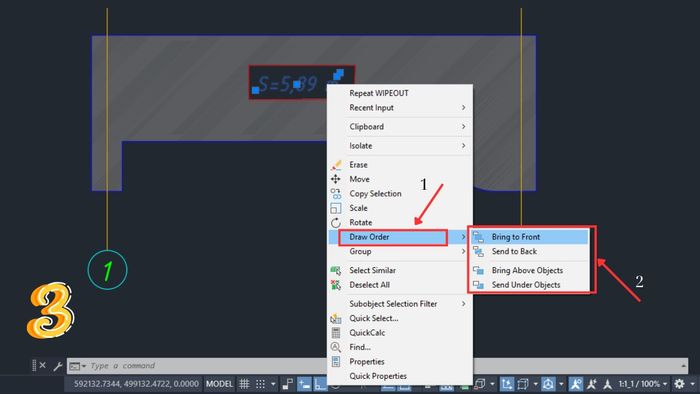Open the snap mode dropdown arrow
Image resolution: width=700 pixels, height=394 pixels.
coord(273,384)
